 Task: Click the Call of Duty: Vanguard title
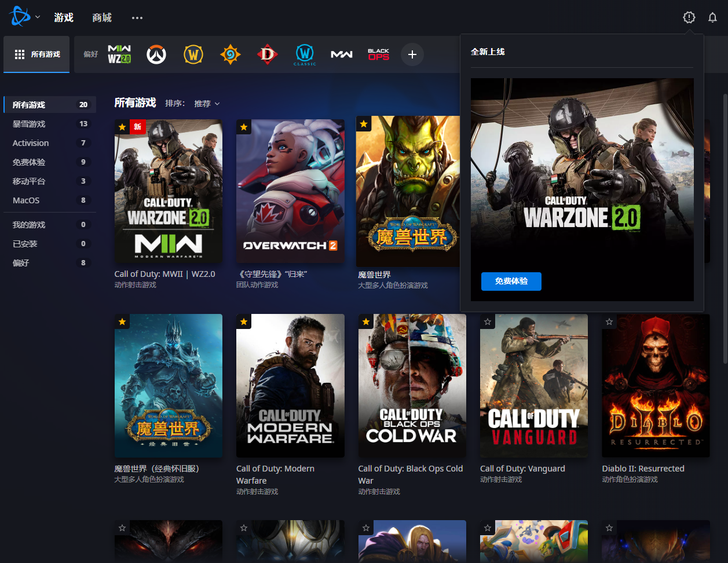(x=522, y=469)
